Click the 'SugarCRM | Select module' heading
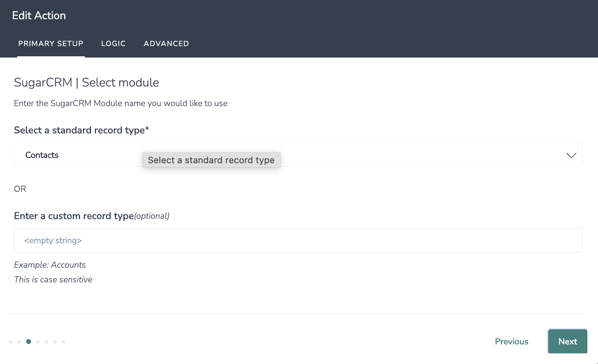Viewport: 598px width, 364px height. [87, 82]
